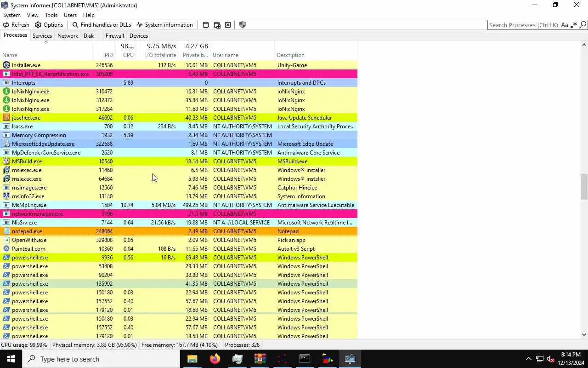Switch to the Devices tab
The width and height of the screenshot is (588, 368).
tap(139, 36)
